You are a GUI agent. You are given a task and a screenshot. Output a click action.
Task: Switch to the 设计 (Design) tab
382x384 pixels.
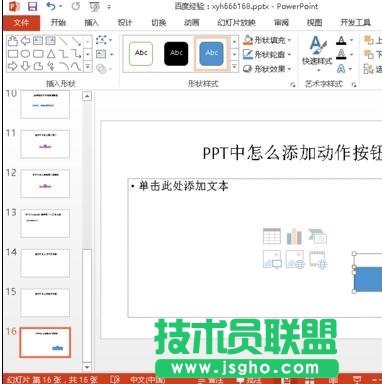(125, 23)
